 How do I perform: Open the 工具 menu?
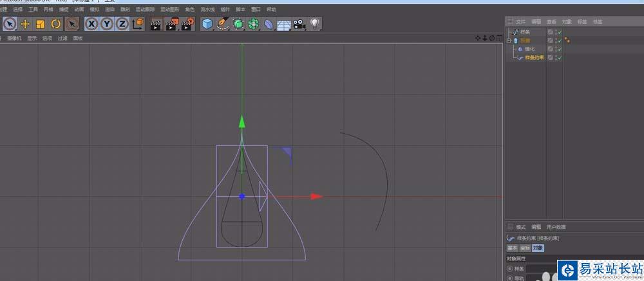pyautogui.click(x=33, y=9)
